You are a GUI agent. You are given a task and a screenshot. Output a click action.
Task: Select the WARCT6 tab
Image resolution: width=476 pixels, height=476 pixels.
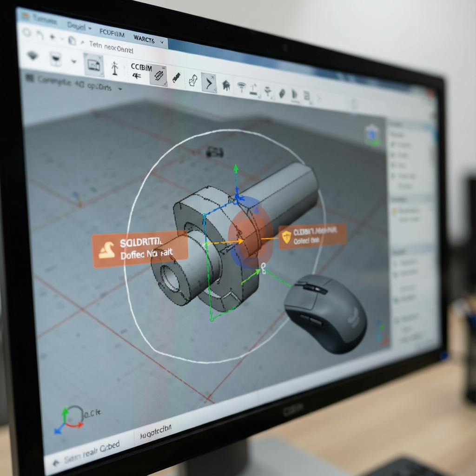click(x=144, y=39)
